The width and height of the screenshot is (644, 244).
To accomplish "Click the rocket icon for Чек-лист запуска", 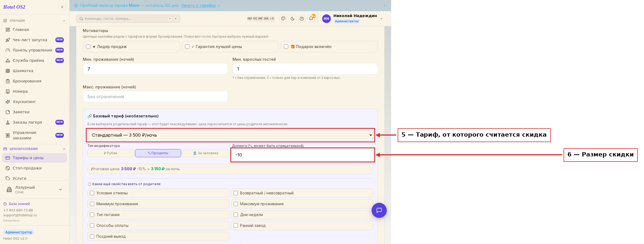I will pos(8,40).
